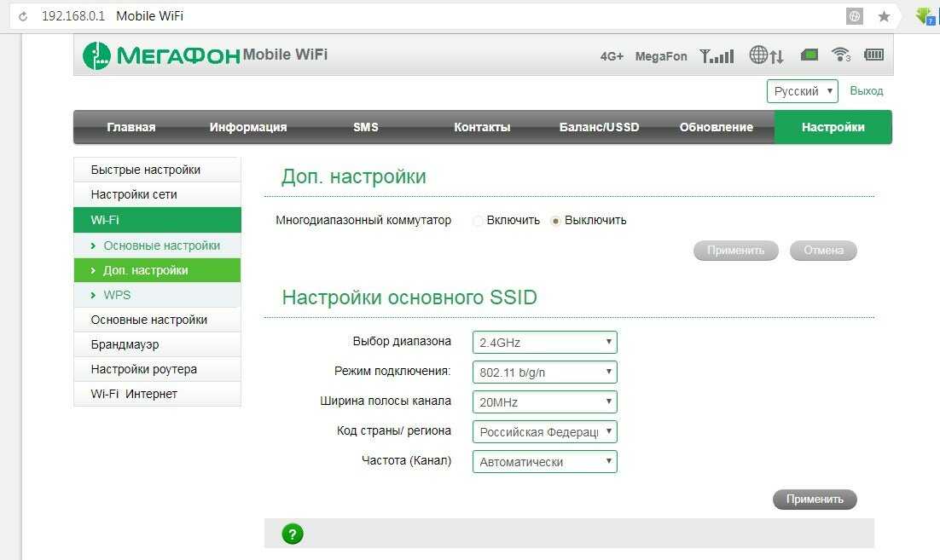Click the Выход logout link
The width and height of the screenshot is (940, 560).
pos(867,91)
